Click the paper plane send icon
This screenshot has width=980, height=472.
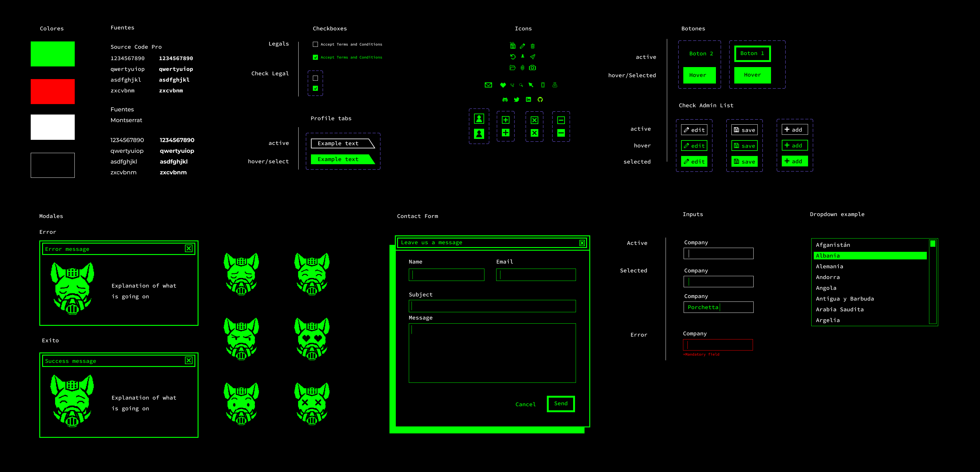(x=533, y=57)
